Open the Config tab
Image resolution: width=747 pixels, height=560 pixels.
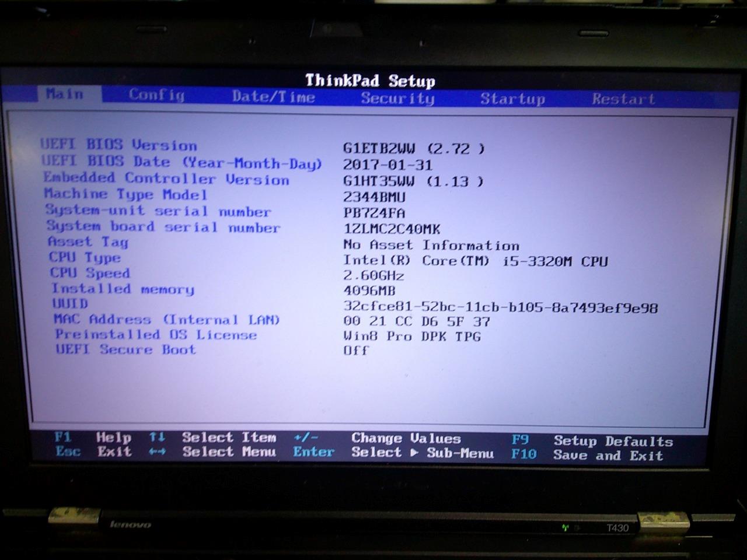[156, 95]
